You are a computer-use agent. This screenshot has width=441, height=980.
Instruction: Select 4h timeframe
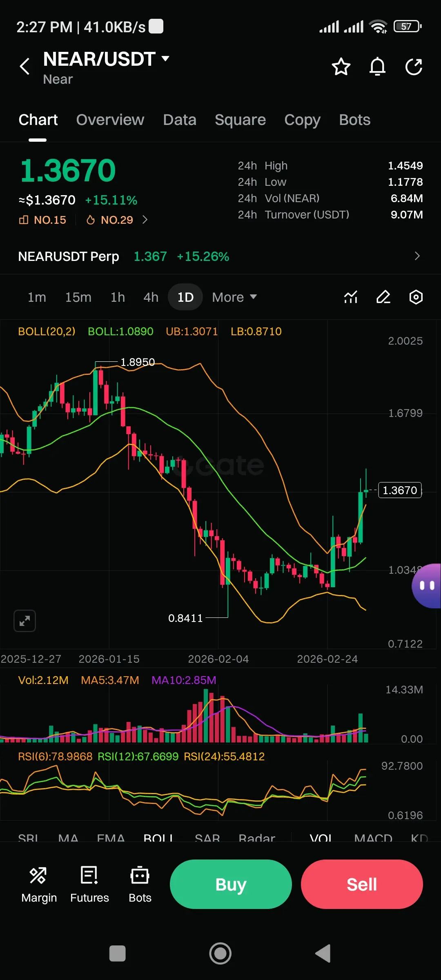(x=151, y=297)
